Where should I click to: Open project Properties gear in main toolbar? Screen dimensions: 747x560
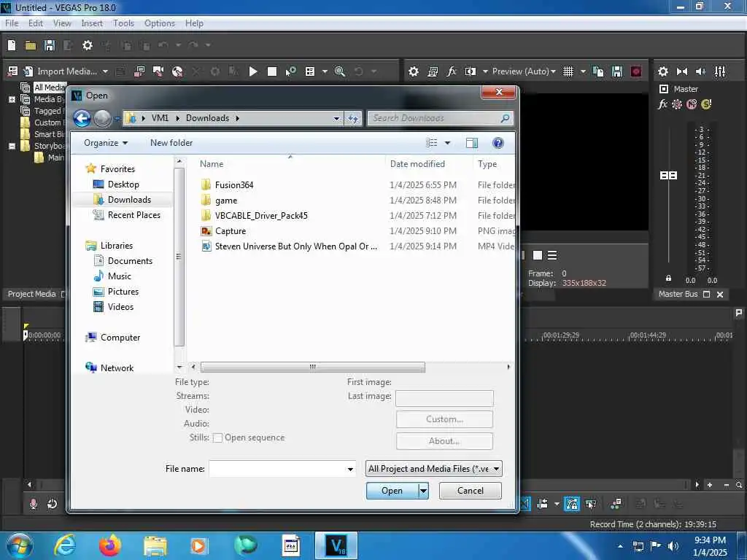click(88, 45)
